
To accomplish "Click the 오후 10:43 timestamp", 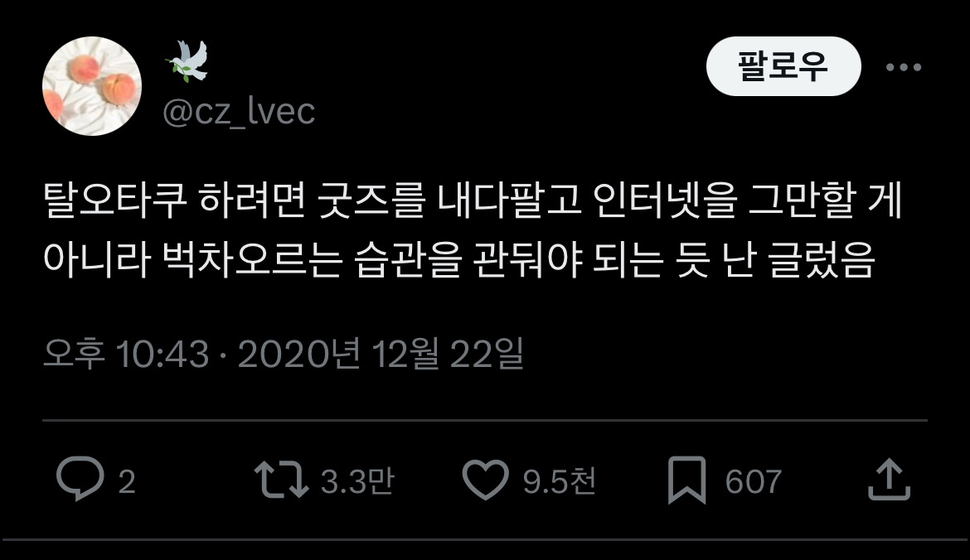I will pos(126,355).
